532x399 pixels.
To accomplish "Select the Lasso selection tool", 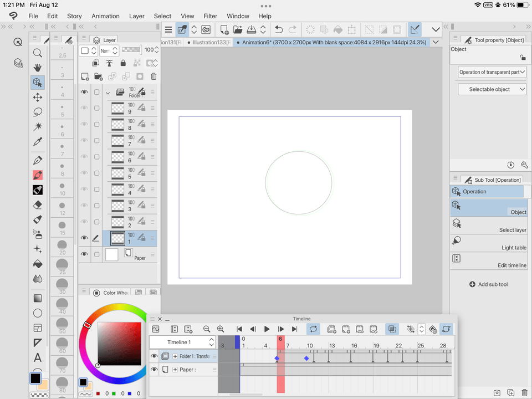I will [38, 112].
